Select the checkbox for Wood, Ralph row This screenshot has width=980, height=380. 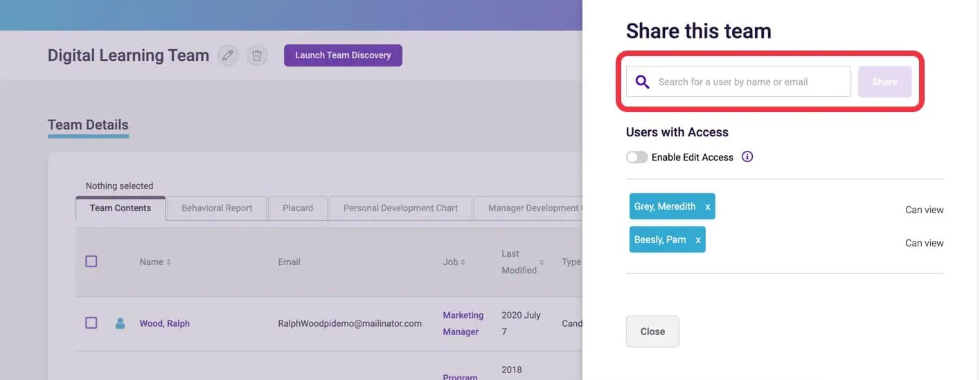coord(91,323)
